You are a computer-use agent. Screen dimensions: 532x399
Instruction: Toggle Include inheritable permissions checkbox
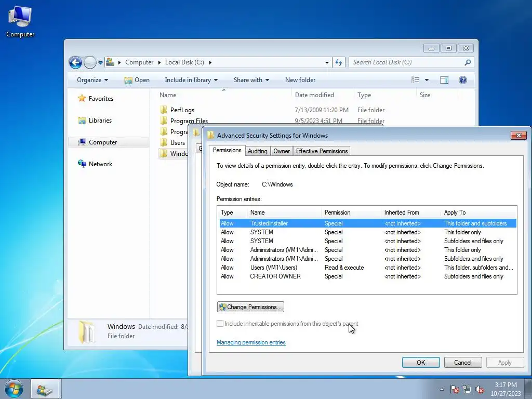(x=220, y=324)
